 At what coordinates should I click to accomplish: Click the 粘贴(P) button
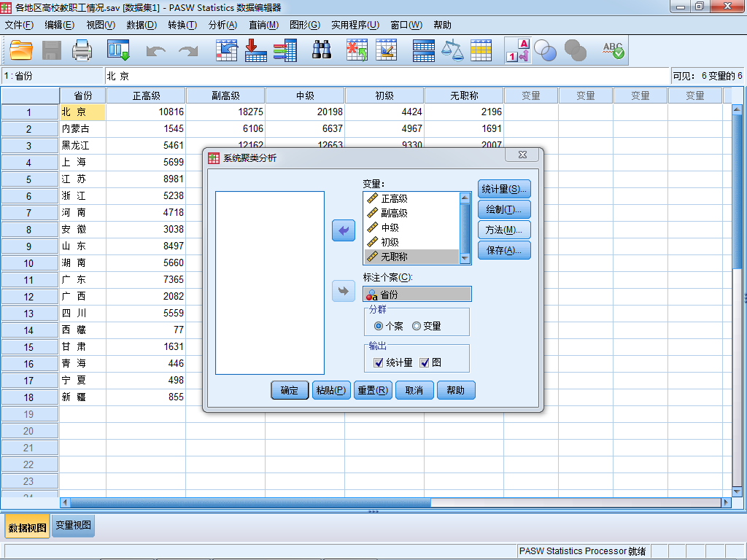click(331, 390)
